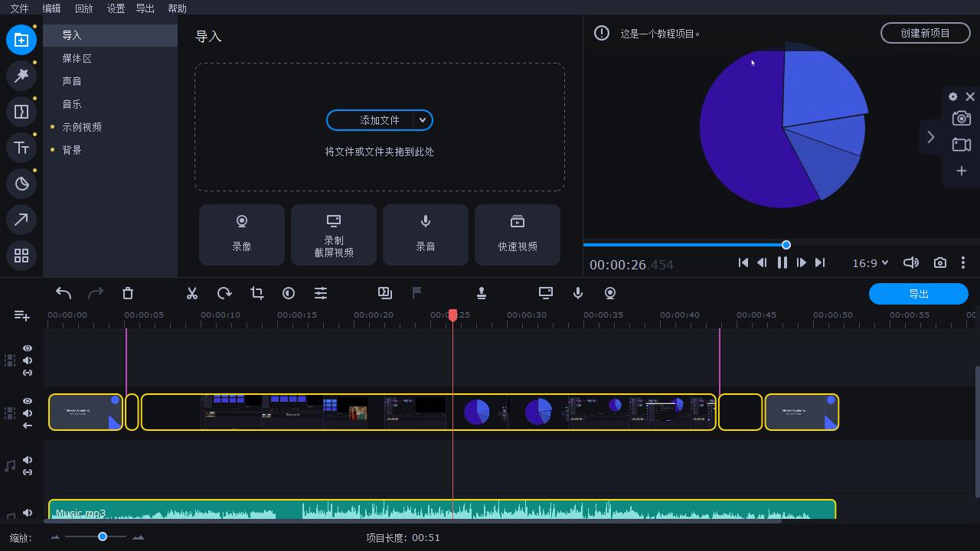Image resolution: width=980 pixels, height=551 pixels.
Task: Mute the main video track speaker
Action: [28, 413]
